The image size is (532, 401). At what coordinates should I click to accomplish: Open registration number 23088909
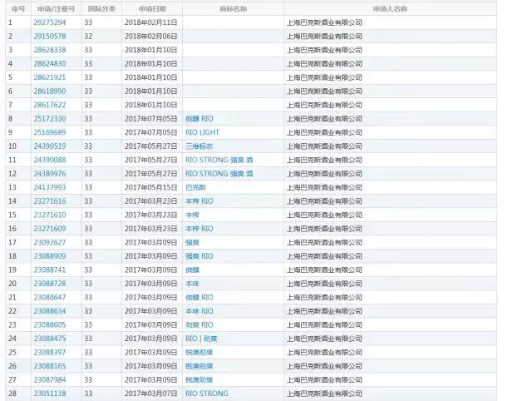pos(50,256)
